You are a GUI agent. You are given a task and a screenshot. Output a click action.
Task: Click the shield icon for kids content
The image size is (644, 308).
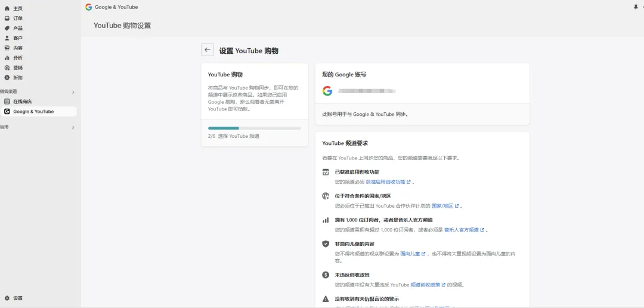pos(326,244)
